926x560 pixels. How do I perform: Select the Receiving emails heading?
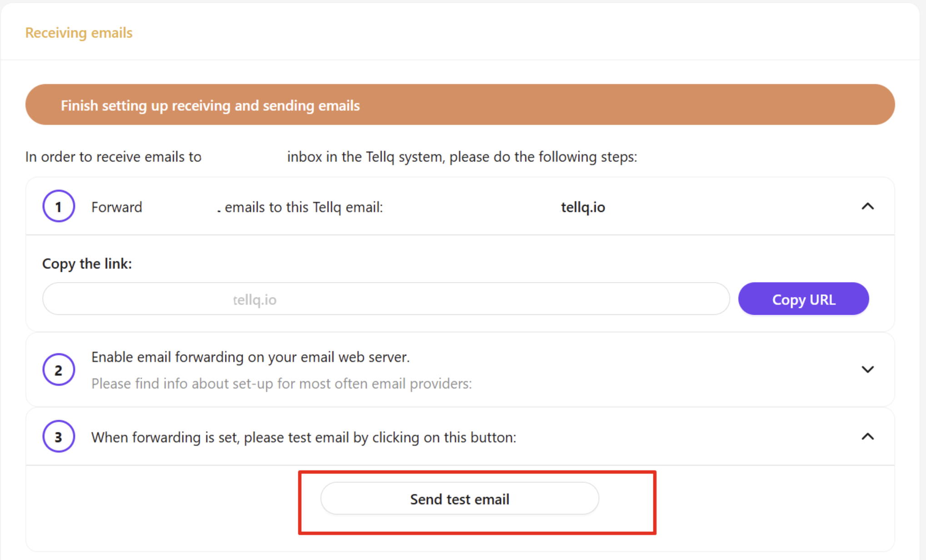(79, 33)
